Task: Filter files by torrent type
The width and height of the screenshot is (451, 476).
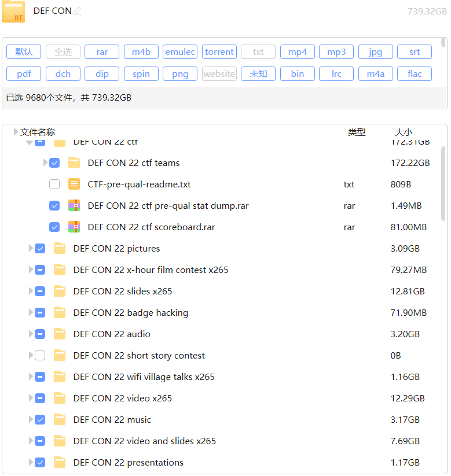Action: (x=219, y=52)
